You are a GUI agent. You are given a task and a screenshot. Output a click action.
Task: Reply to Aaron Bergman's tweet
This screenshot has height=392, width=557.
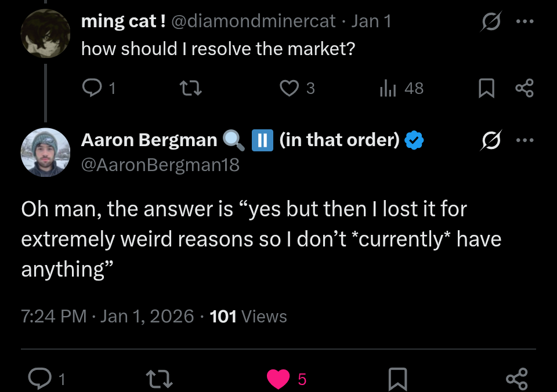pos(39,379)
